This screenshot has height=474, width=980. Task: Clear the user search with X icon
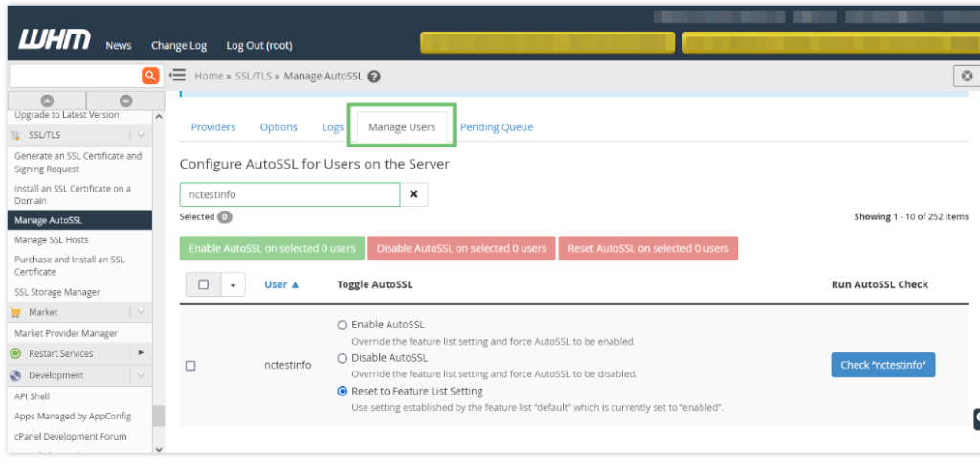413,194
